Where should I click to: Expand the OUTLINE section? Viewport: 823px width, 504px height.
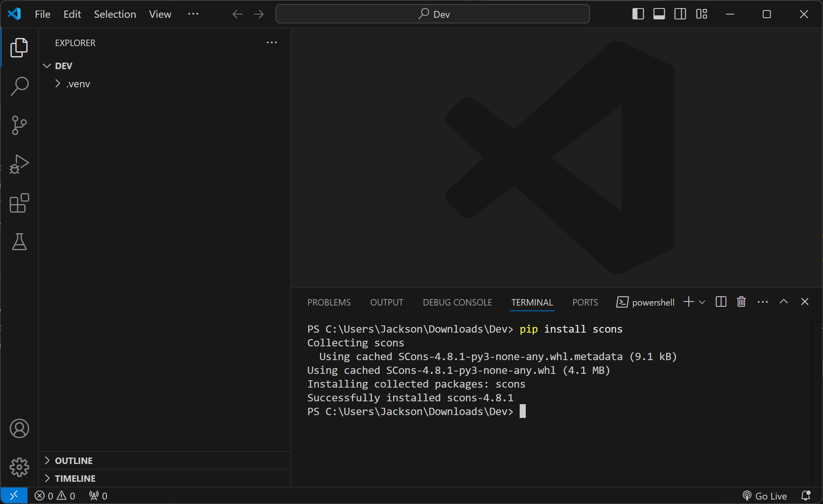pyautogui.click(x=74, y=461)
